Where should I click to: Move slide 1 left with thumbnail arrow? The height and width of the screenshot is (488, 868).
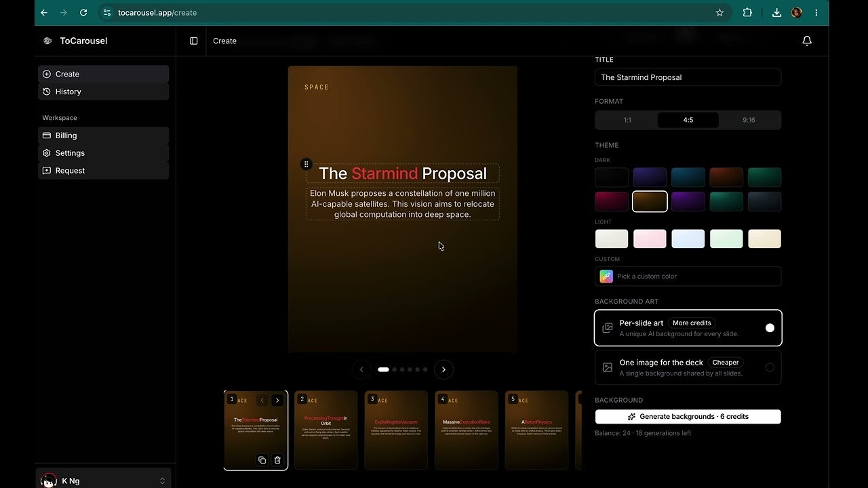(x=262, y=400)
